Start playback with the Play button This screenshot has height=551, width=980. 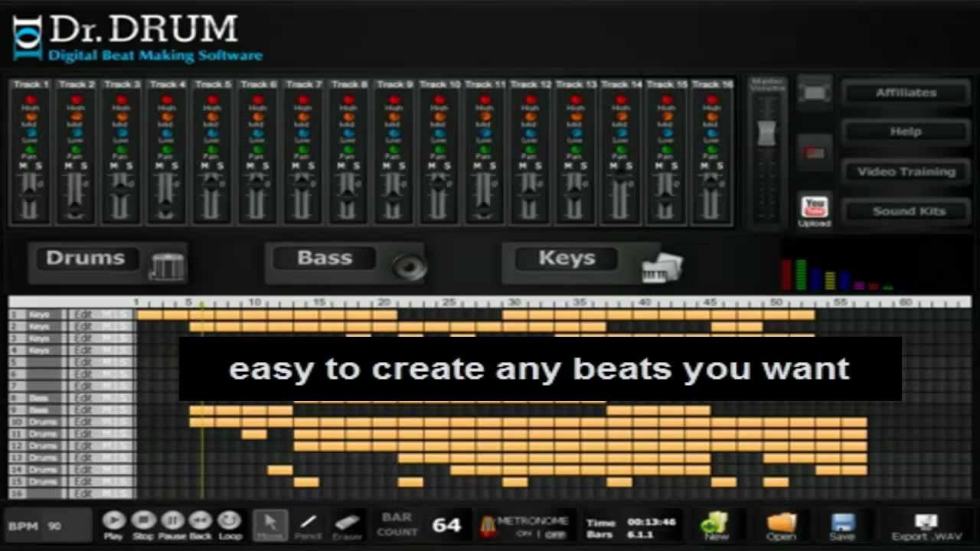coord(113,521)
